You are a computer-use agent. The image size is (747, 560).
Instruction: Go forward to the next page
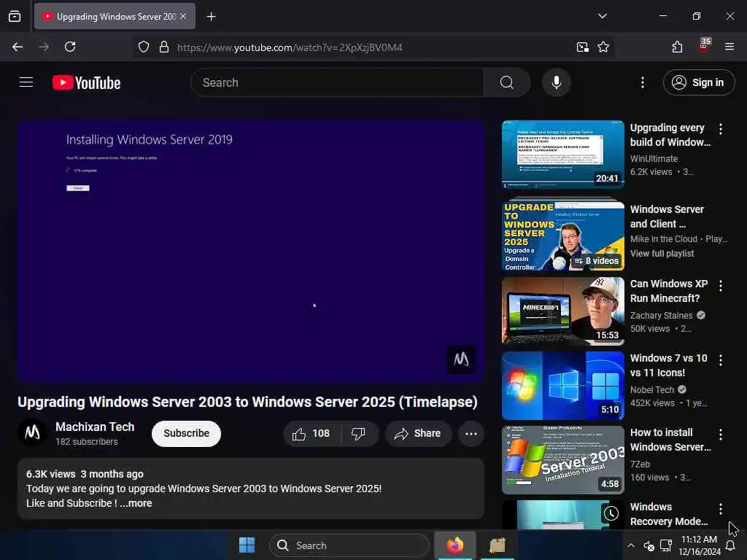pyautogui.click(x=43, y=47)
